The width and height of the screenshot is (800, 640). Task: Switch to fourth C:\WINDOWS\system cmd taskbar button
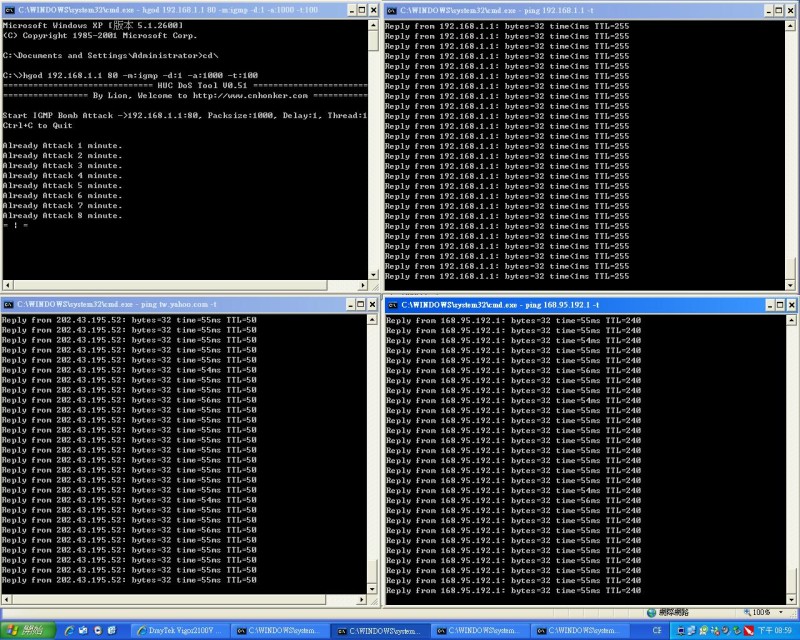581,631
